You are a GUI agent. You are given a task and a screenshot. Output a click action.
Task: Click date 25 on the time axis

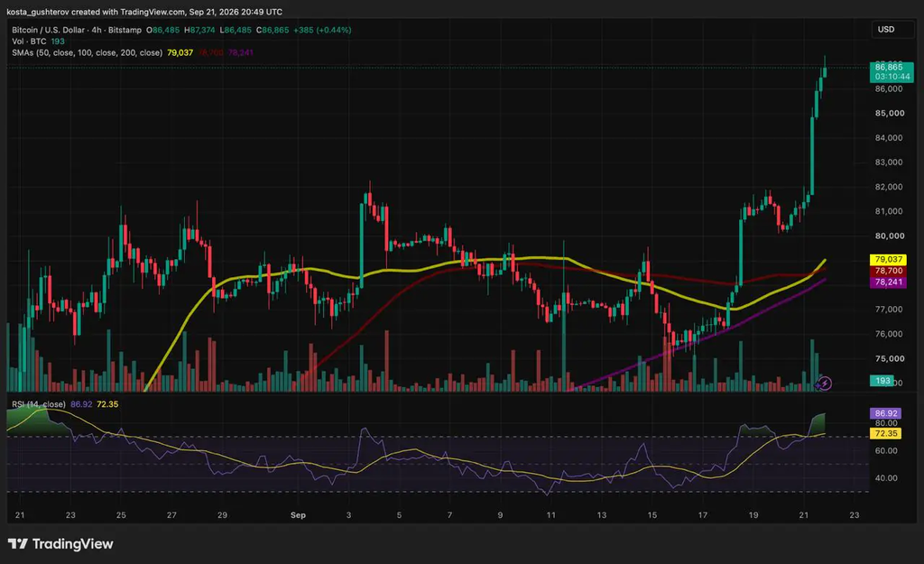tap(121, 515)
